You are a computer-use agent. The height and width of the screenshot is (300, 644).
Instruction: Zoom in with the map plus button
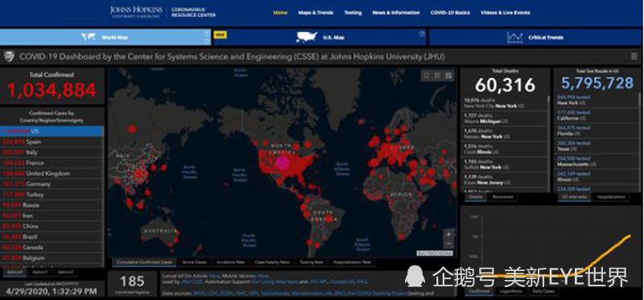coord(448,234)
